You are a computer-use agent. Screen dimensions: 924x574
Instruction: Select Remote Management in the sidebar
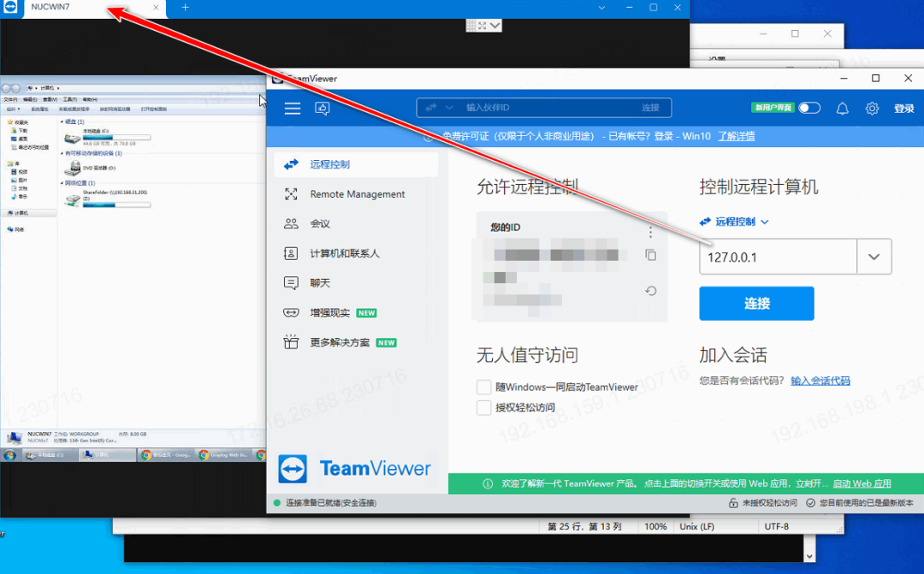pos(357,194)
